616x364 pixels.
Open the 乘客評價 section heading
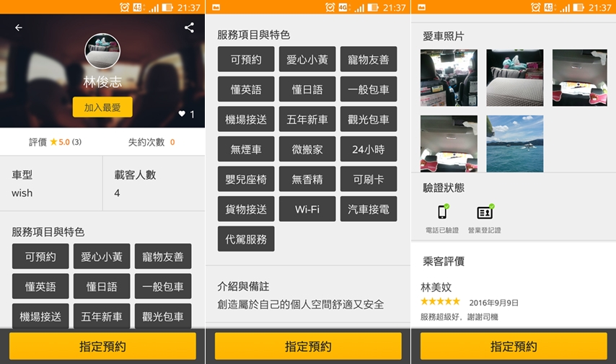444,261
